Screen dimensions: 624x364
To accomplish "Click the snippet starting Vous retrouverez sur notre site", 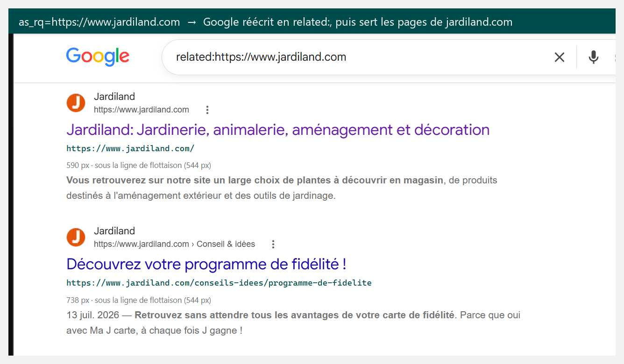I will click(282, 188).
